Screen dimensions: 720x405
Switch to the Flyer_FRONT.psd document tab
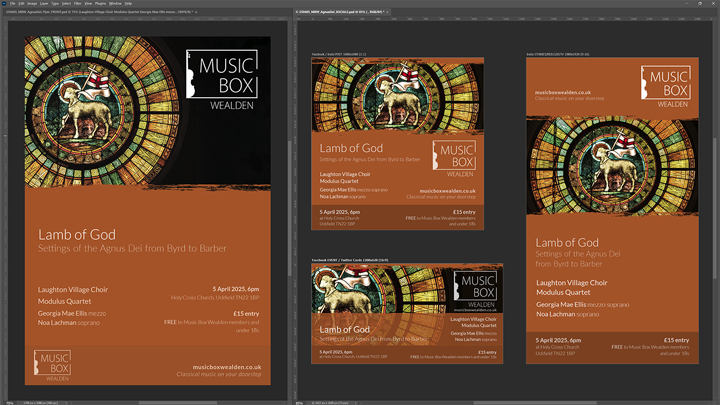[x=99, y=12]
